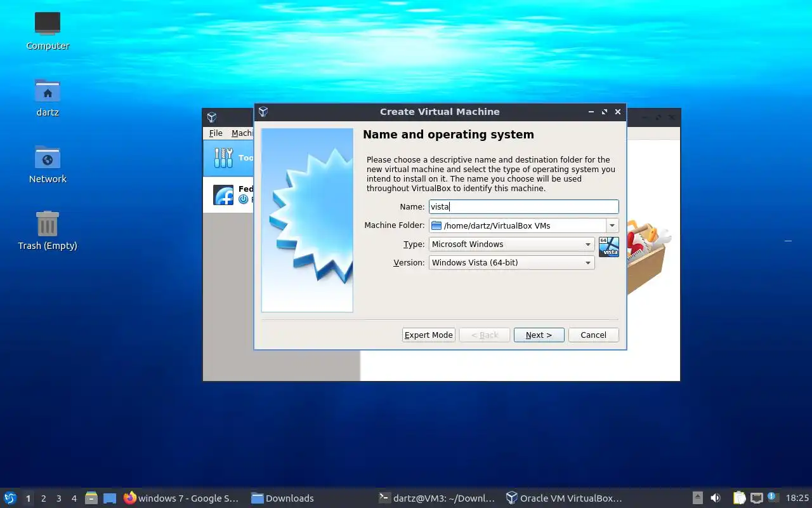Open the Machine Folder dropdown arrow
This screenshot has width=812, height=508.
tap(612, 225)
